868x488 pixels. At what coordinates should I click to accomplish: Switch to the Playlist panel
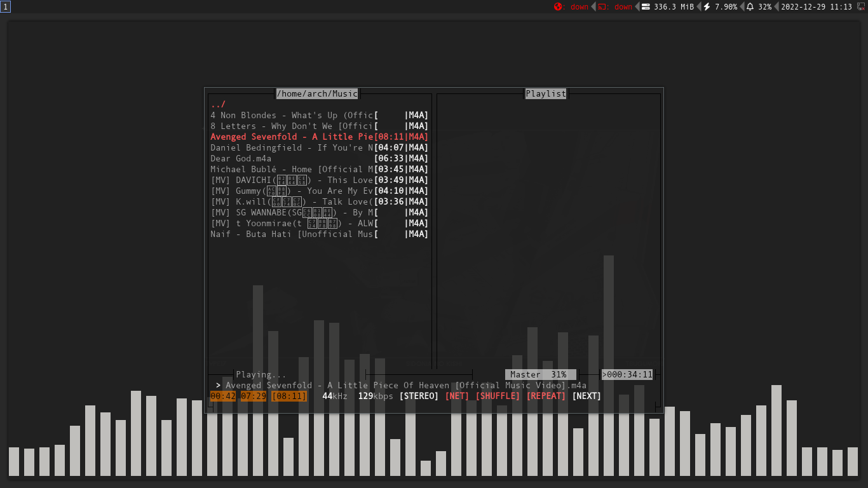click(545, 93)
